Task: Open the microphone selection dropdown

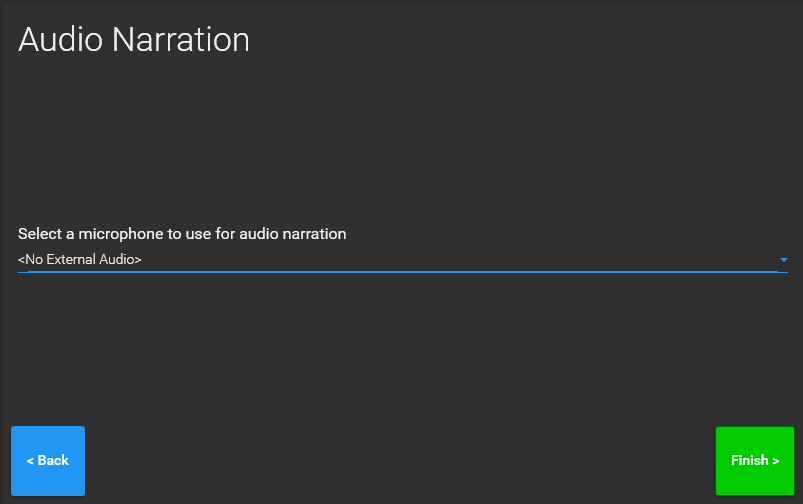Action: [397, 260]
